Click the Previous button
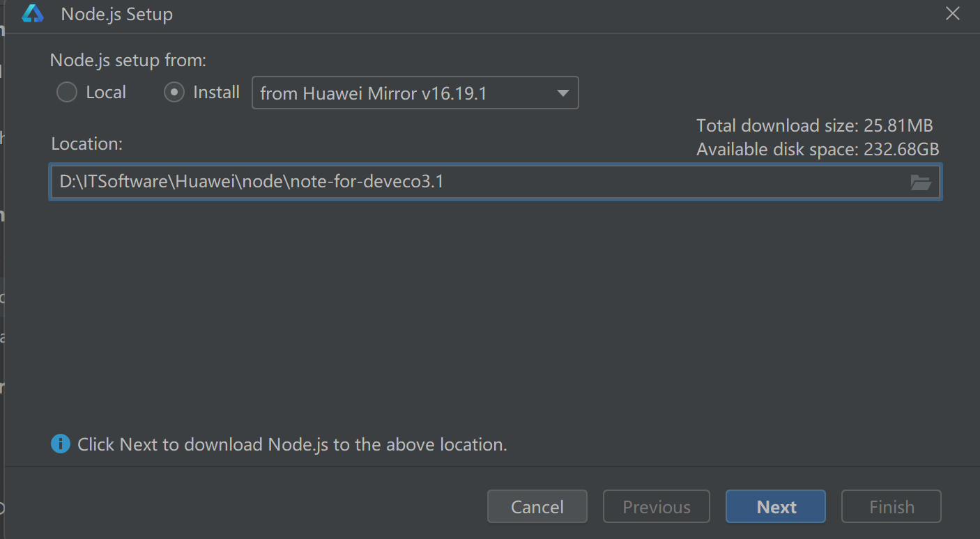 click(x=657, y=506)
